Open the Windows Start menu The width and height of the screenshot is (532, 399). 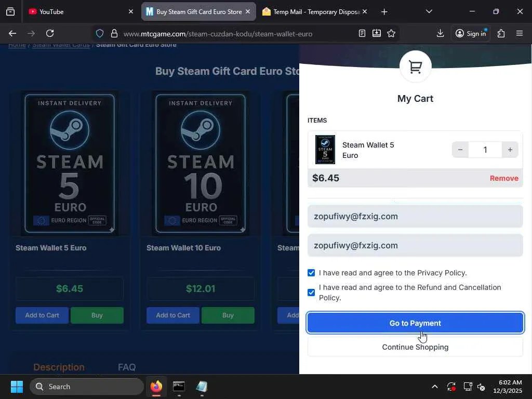pyautogui.click(x=17, y=387)
